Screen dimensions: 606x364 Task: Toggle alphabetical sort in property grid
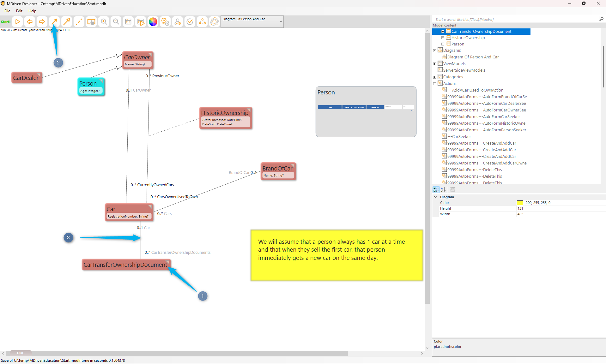(443, 190)
